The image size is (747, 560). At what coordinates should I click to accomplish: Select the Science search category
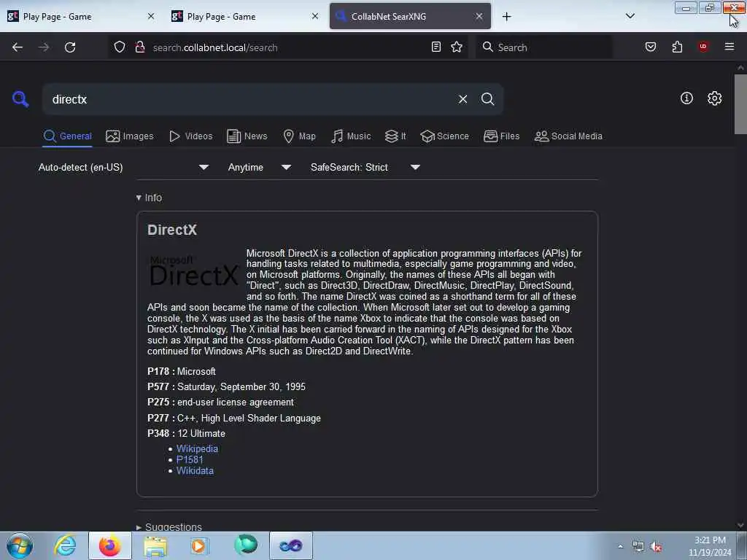[444, 136]
